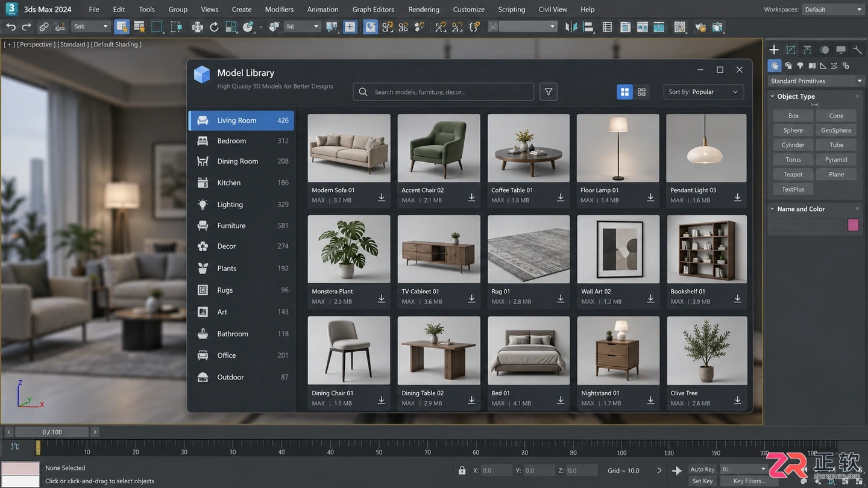Click the Mirror tool in the toolbar
Screen dimensions: 868x488
tap(571, 27)
